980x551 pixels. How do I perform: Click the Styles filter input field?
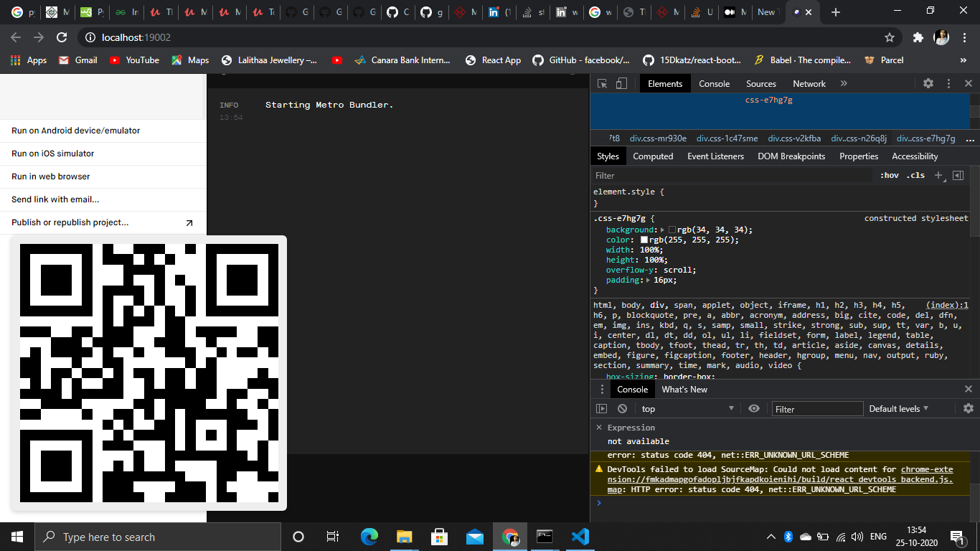coord(732,175)
